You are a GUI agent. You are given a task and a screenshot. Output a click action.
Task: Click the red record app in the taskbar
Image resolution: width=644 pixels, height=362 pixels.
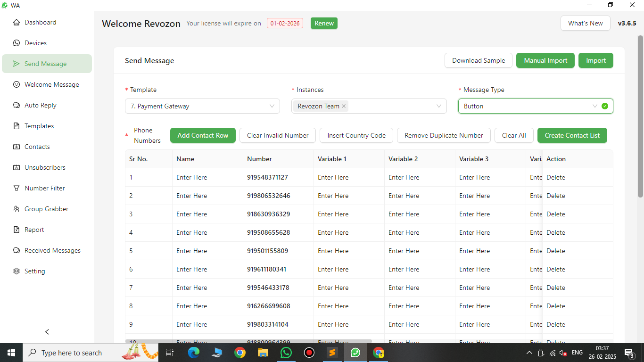click(309, 353)
